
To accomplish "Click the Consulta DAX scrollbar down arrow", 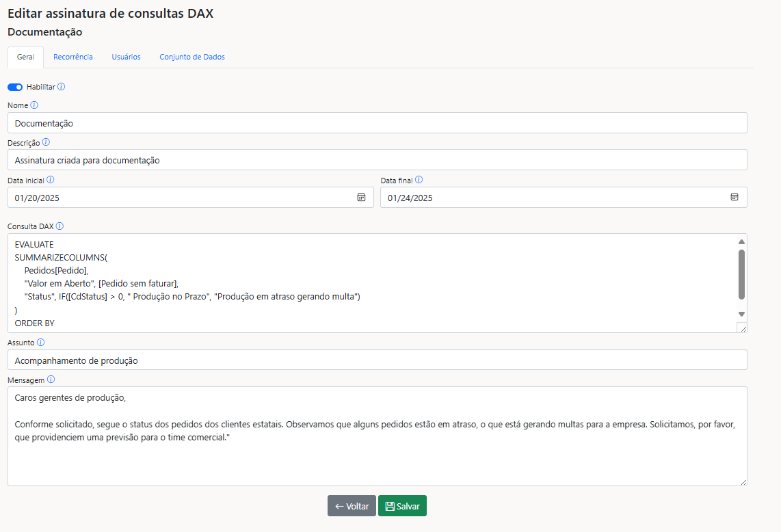I will [741, 314].
